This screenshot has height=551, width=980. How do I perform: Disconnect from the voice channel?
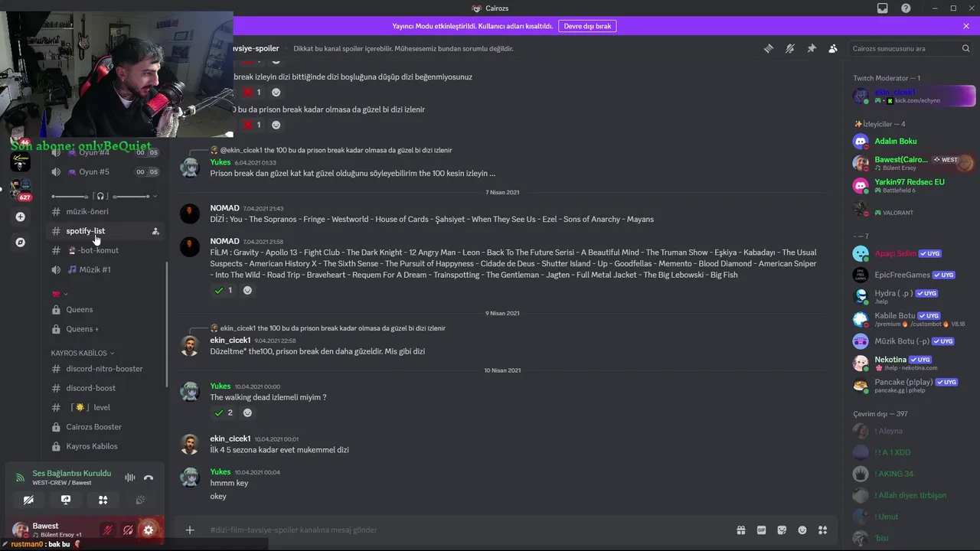(149, 478)
